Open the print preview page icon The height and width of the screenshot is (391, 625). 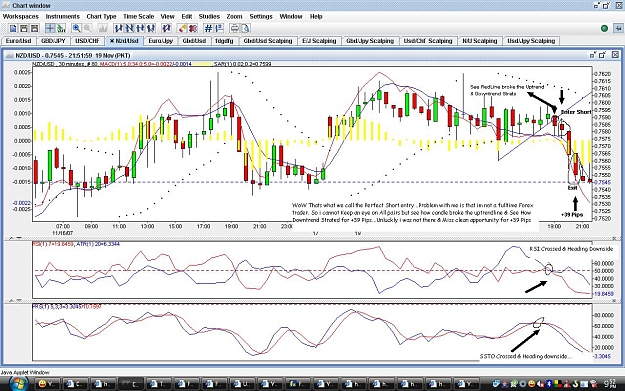[x=246, y=28]
